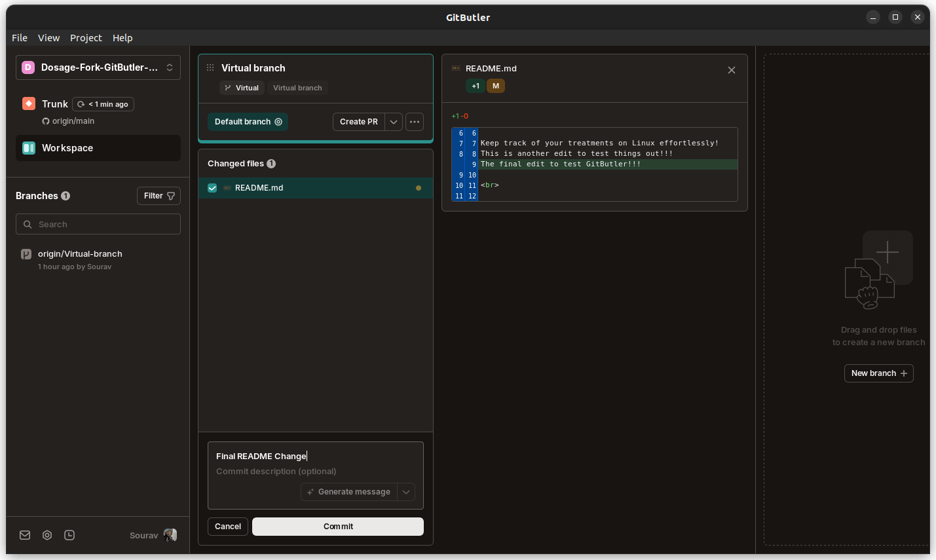
Task: Open the Workspace panel icon
Action: (x=28, y=147)
